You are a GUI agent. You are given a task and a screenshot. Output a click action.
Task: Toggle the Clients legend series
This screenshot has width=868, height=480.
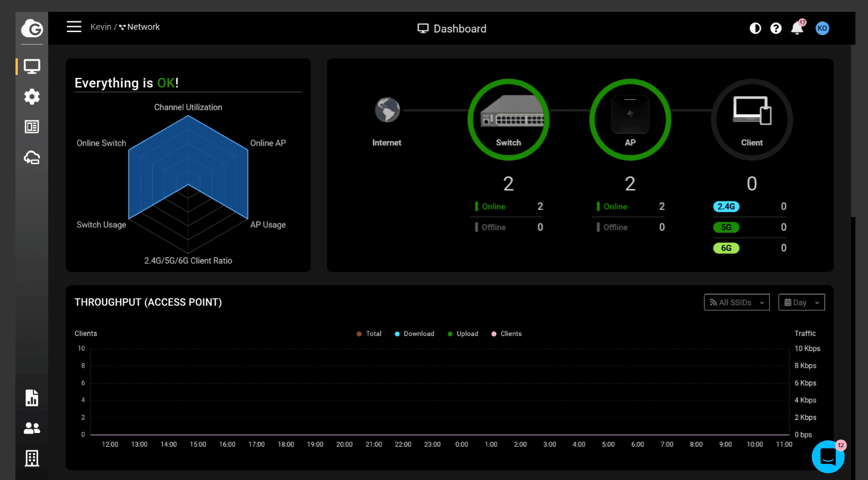[506, 334]
